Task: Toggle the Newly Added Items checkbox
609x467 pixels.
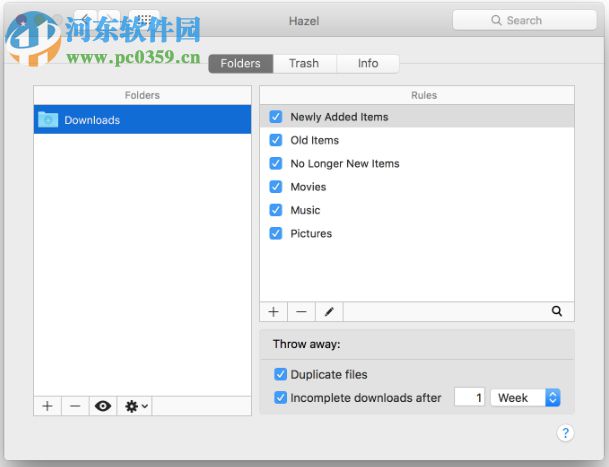Action: point(276,117)
